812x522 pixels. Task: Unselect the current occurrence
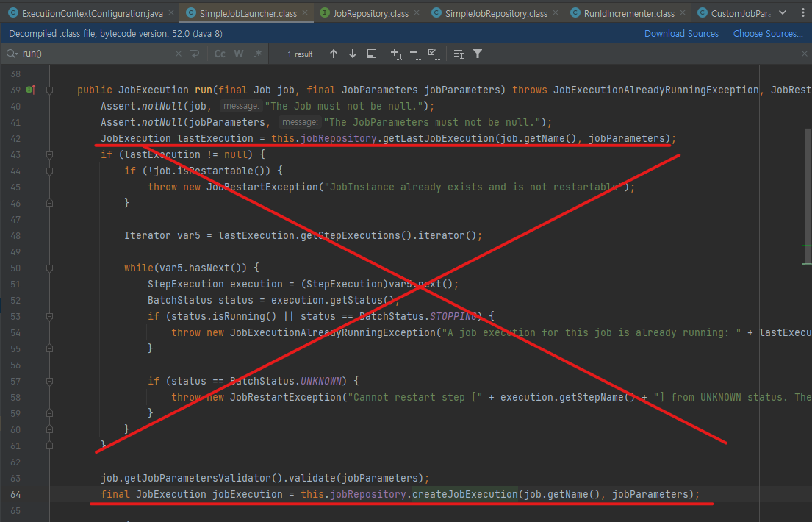415,54
